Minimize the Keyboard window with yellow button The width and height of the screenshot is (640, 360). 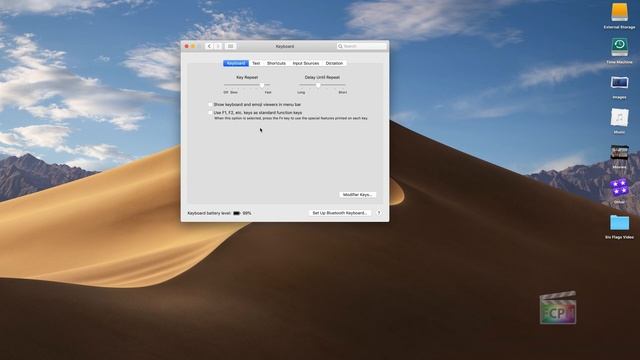pos(193,46)
